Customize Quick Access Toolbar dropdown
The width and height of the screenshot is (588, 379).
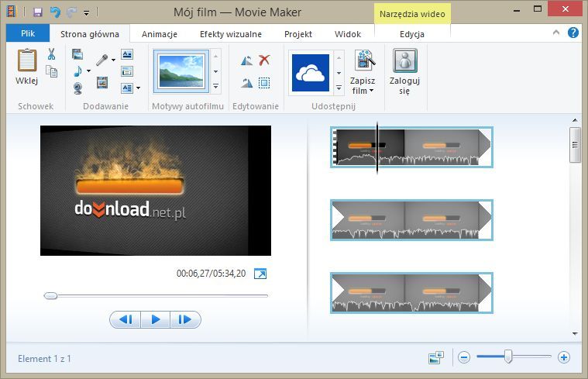click(x=86, y=13)
